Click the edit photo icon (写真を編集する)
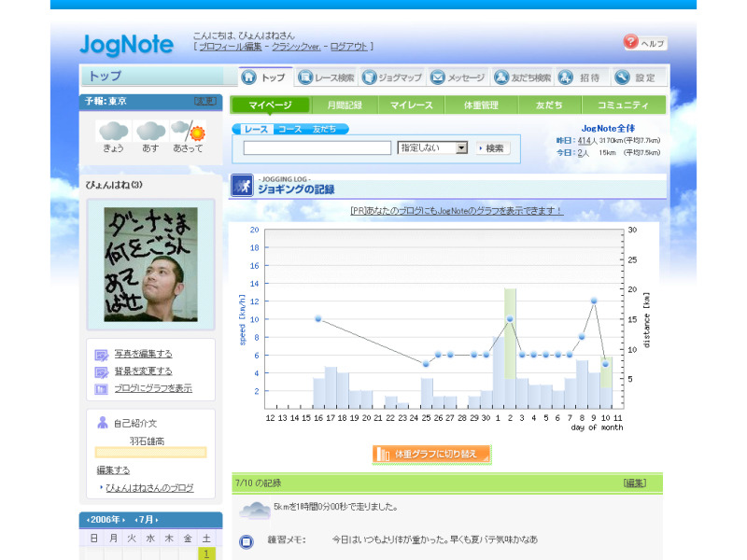The width and height of the screenshot is (747, 560). coord(102,355)
